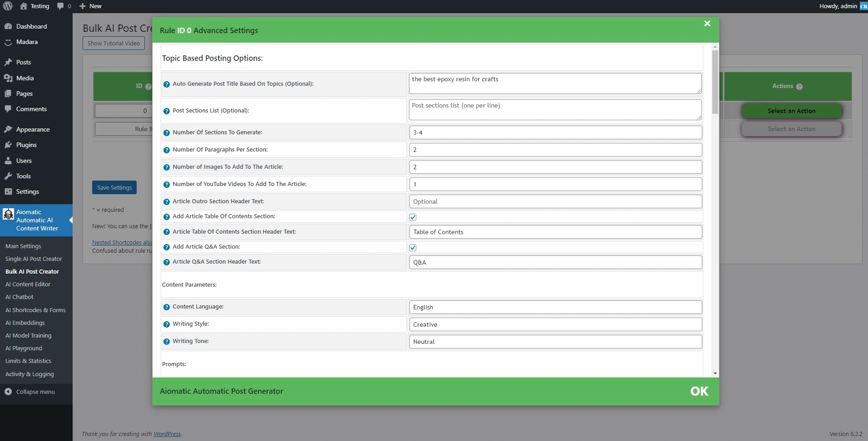Click the Writing Style field showing Creative

[555, 324]
